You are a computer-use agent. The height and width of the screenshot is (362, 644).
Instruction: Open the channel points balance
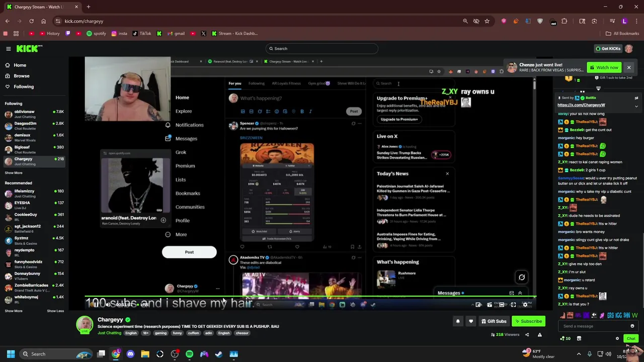coord(566,339)
